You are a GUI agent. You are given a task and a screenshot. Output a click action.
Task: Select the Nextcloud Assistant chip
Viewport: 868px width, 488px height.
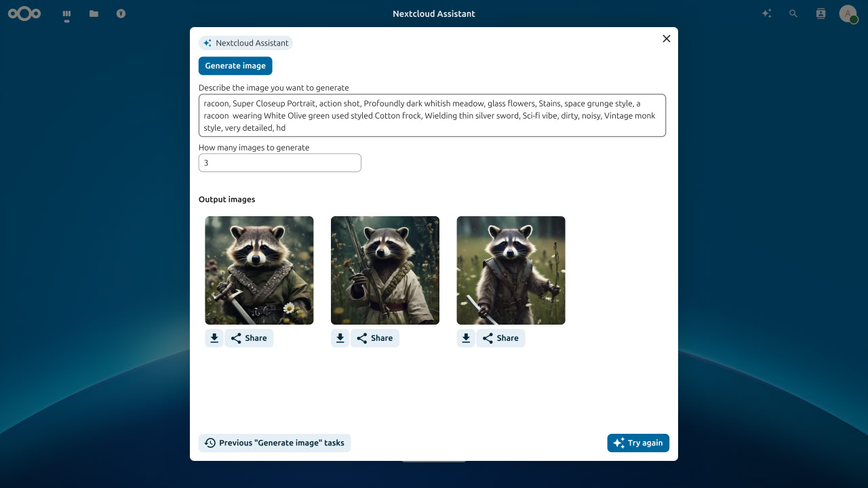click(x=245, y=43)
